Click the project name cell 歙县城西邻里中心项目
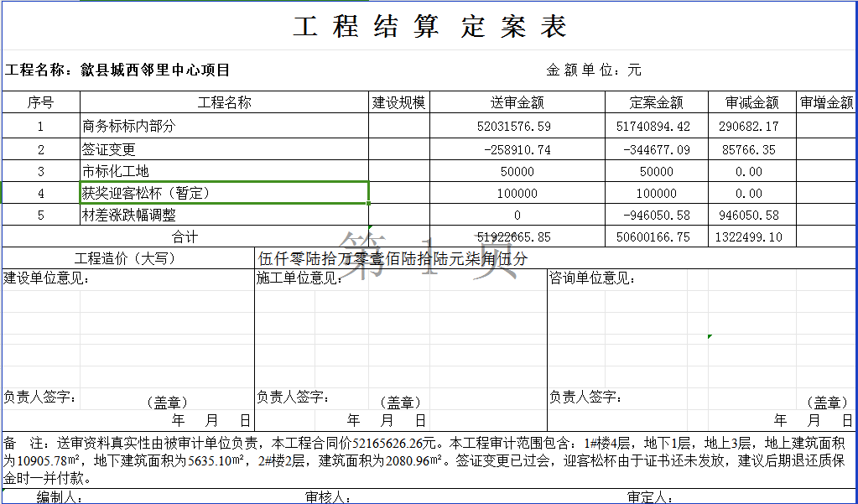The height and width of the screenshot is (504, 858). [155, 70]
